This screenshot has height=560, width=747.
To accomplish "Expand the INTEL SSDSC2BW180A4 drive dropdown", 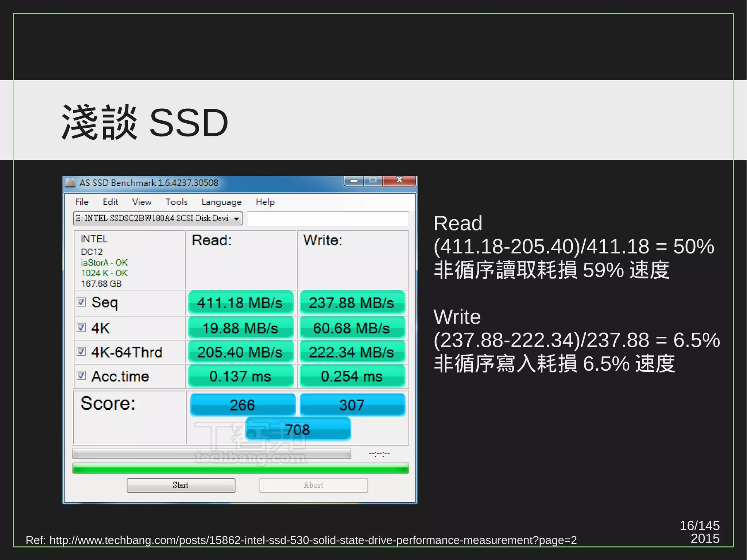I will (x=236, y=219).
